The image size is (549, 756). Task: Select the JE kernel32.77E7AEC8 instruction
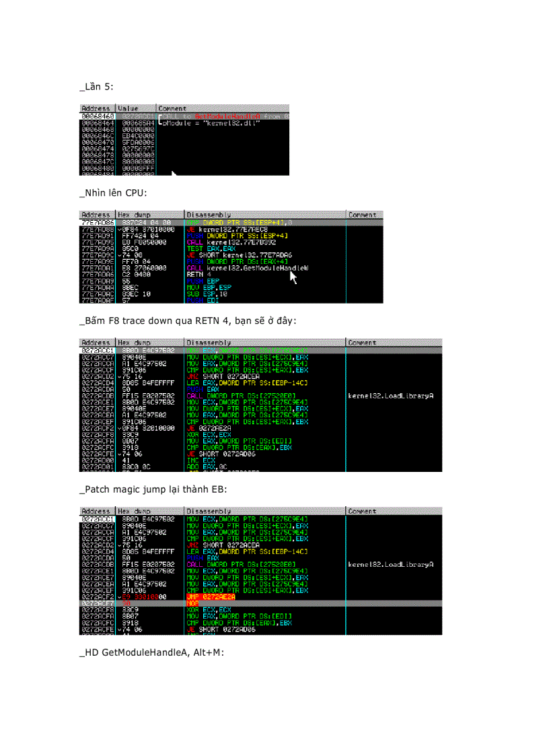[x=215, y=230]
